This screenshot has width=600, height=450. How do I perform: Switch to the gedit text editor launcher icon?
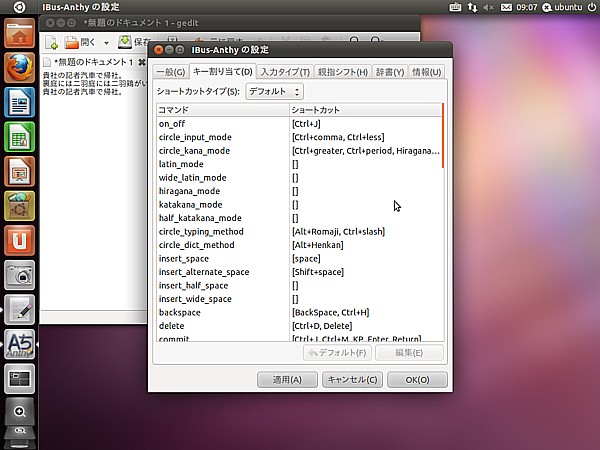[x=20, y=309]
